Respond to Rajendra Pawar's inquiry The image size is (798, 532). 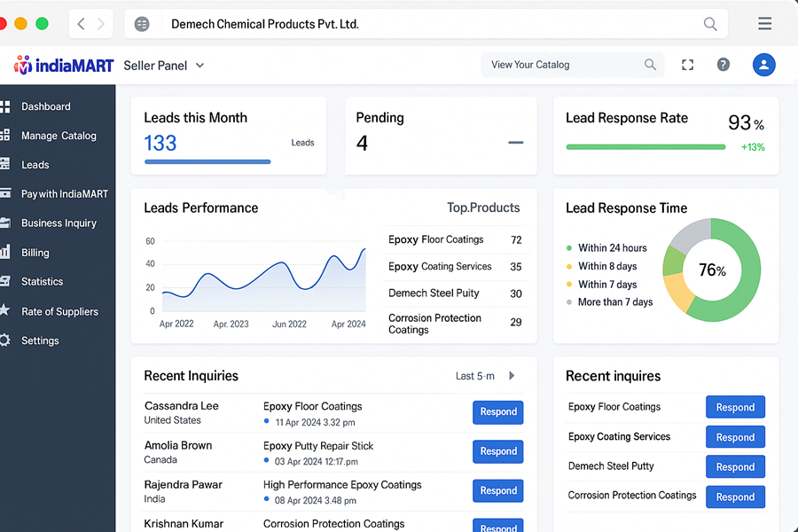tap(498, 490)
